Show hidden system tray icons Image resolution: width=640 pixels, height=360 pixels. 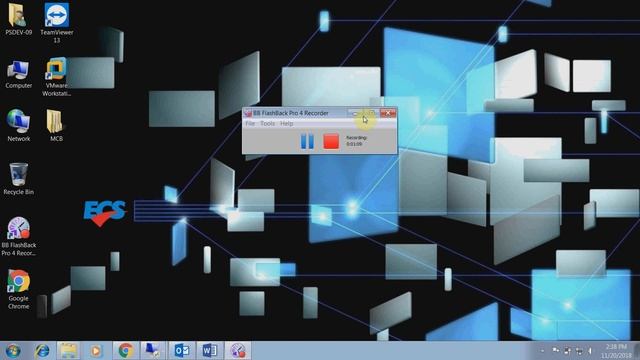pos(542,351)
